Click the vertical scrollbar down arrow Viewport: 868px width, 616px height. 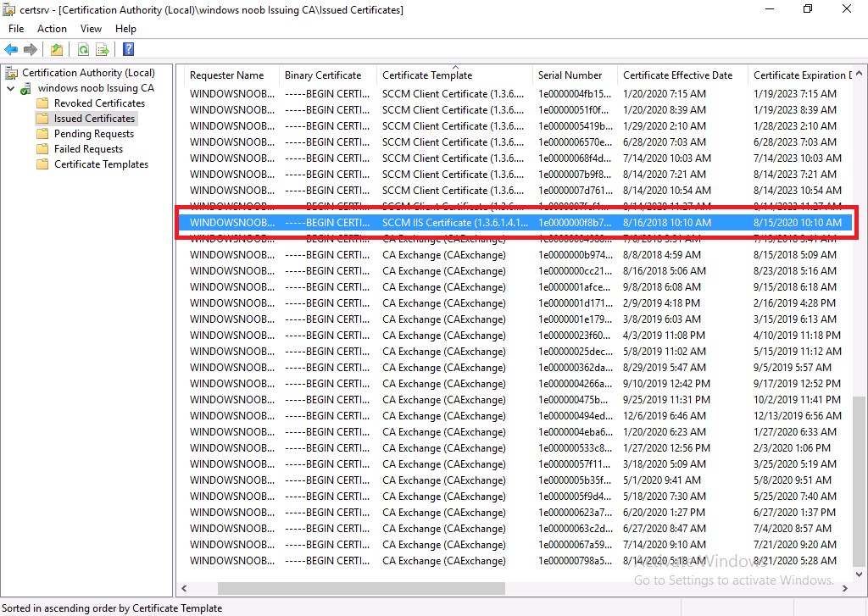click(x=859, y=574)
